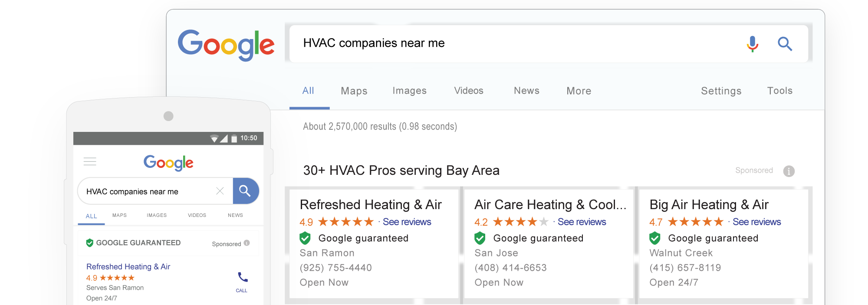
Task: Open the More menu on desktop
Action: pyautogui.click(x=579, y=91)
